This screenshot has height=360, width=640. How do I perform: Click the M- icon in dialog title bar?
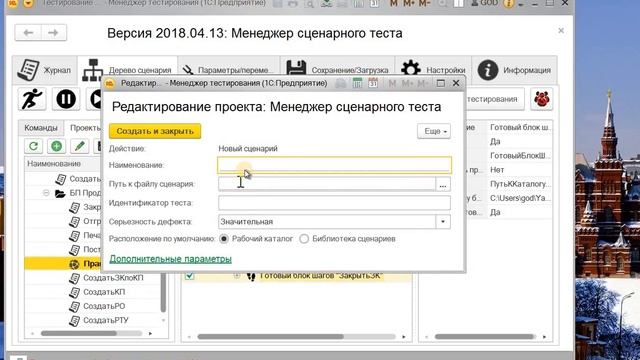coord(422,83)
